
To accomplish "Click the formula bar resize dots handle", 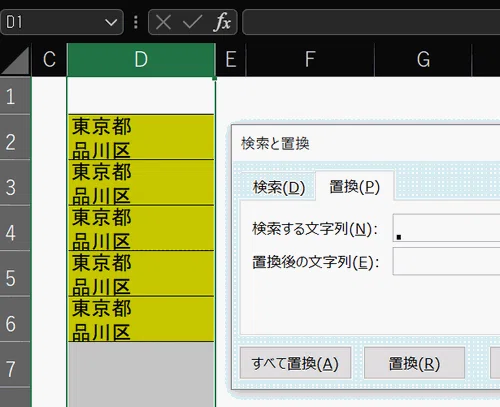I will [x=136, y=22].
